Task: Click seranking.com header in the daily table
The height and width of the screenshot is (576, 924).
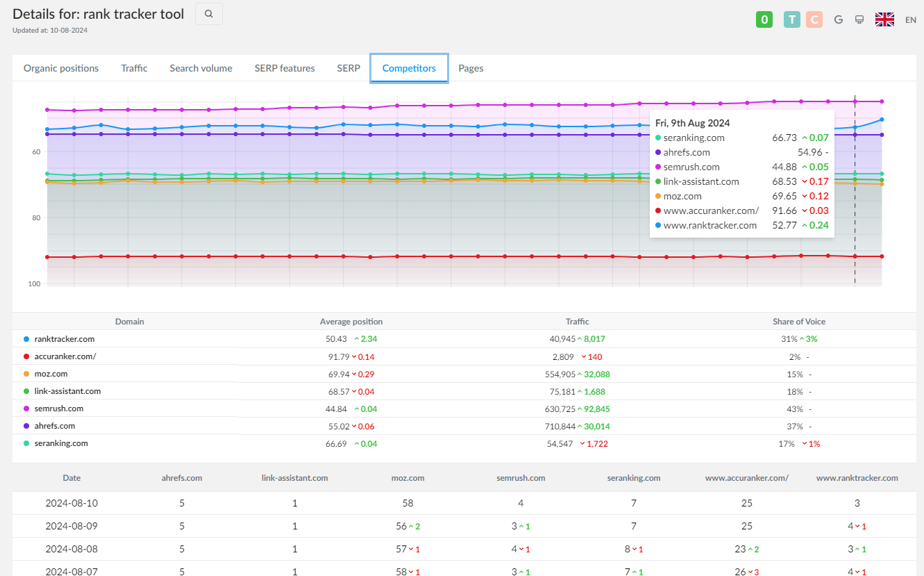Action: pos(633,478)
